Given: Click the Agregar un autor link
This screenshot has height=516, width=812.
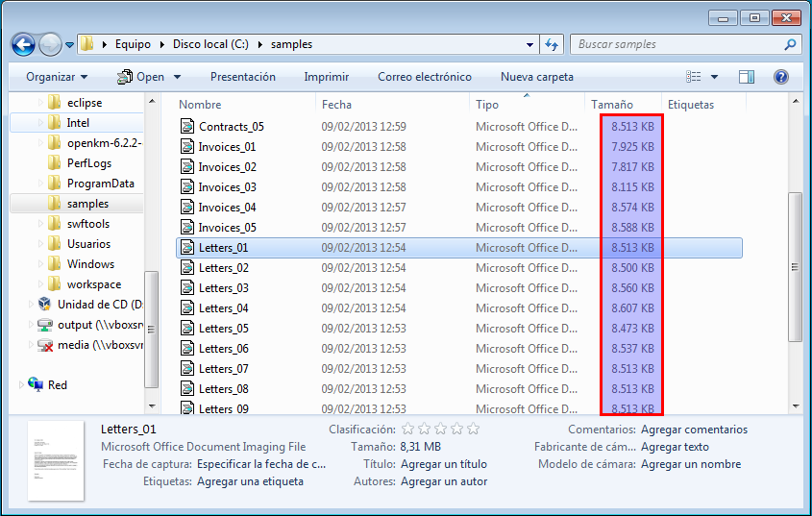Looking at the screenshot, I should 443,481.
